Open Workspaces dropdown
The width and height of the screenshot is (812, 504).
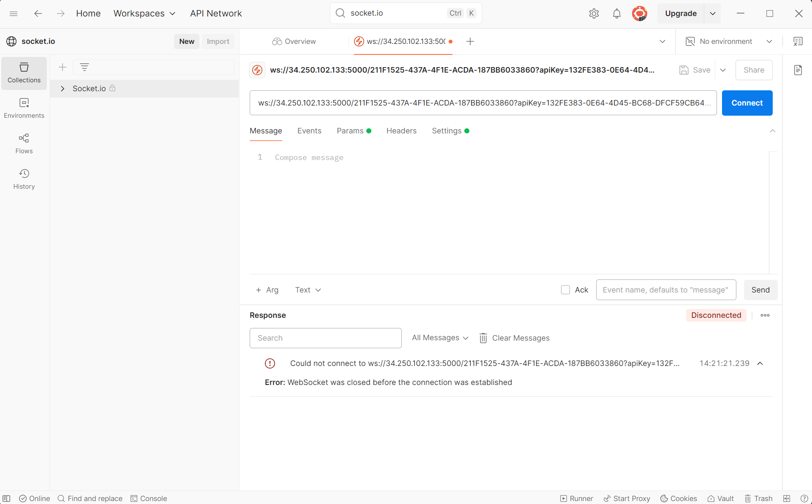(144, 14)
